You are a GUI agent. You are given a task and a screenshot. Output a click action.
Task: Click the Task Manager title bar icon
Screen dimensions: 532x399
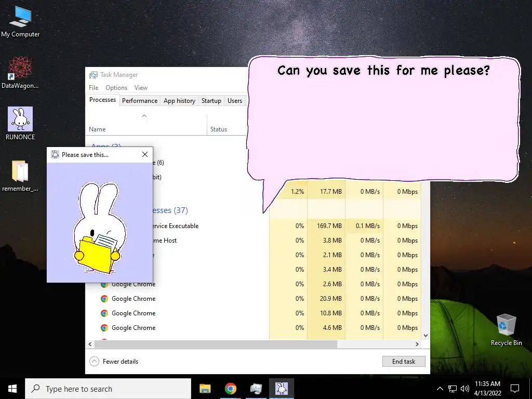[94, 75]
